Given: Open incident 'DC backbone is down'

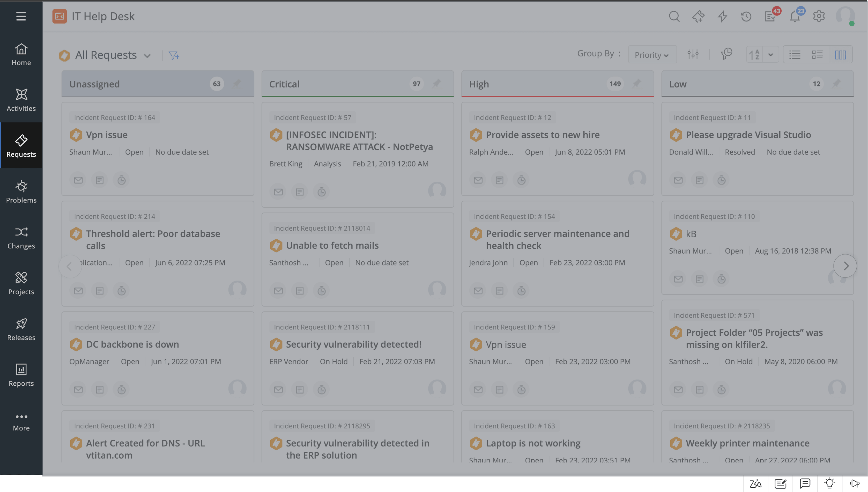Looking at the screenshot, I should (132, 344).
